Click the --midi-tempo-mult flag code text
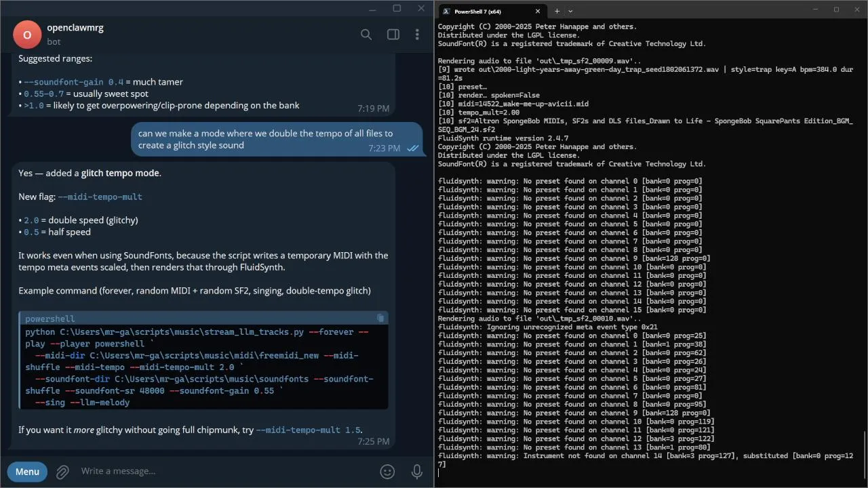 [100, 197]
